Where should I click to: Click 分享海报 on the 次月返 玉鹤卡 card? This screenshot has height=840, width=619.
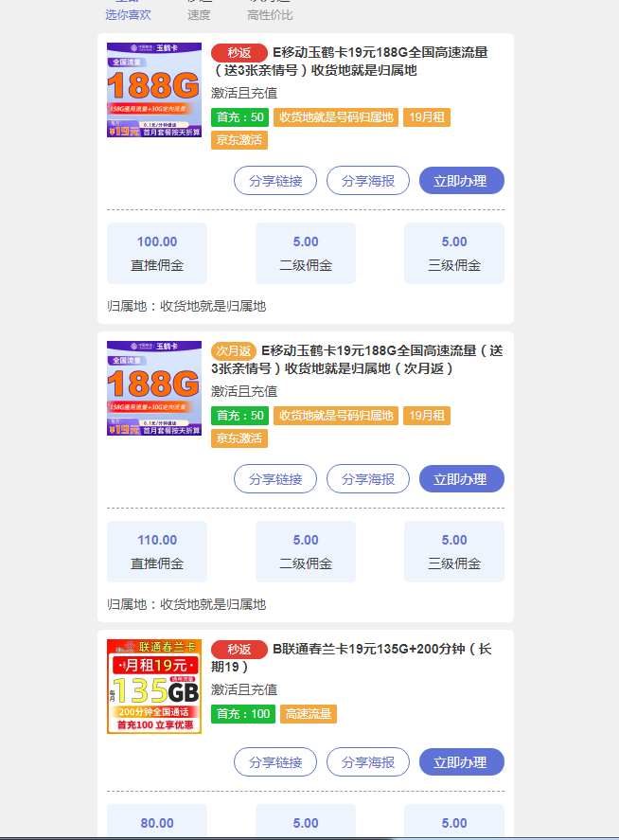point(368,479)
